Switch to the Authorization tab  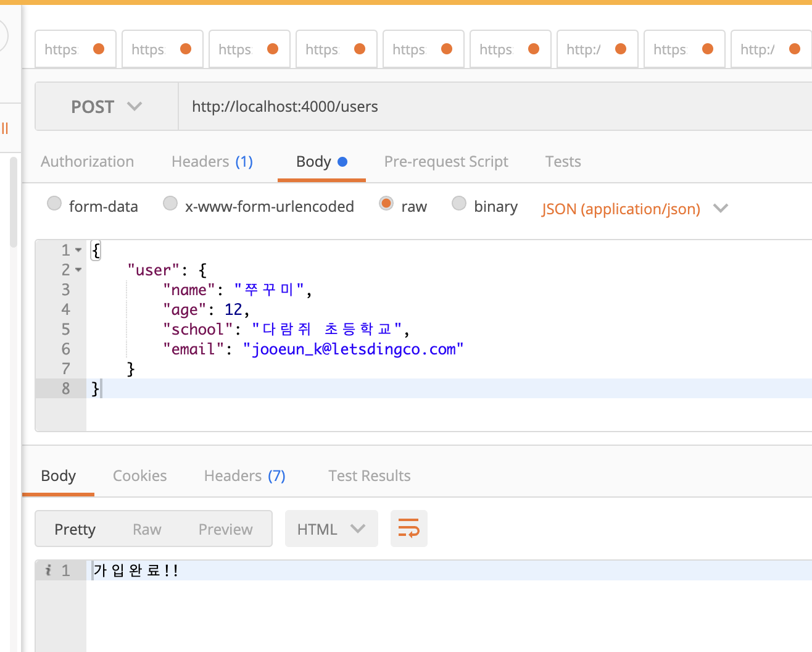pos(87,162)
